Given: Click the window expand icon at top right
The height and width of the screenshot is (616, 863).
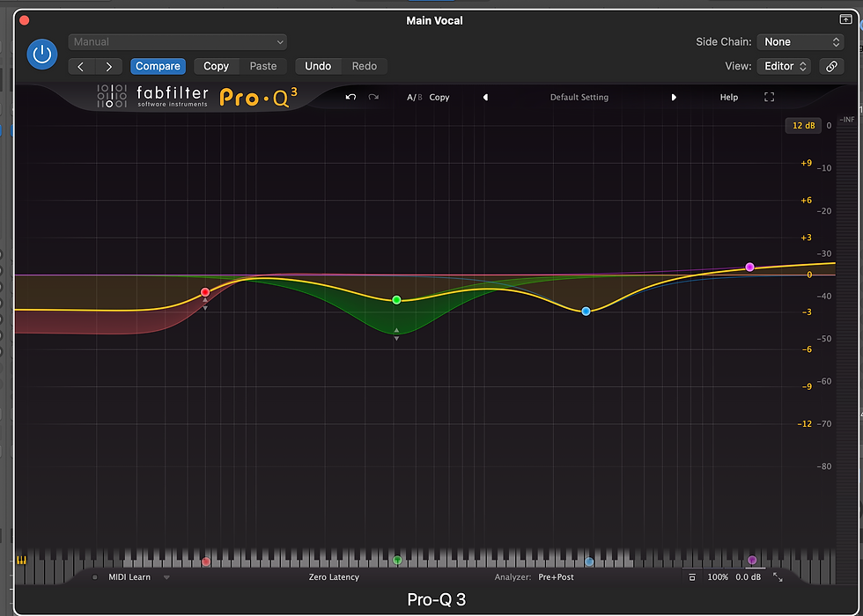Looking at the screenshot, I should point(846,19).
